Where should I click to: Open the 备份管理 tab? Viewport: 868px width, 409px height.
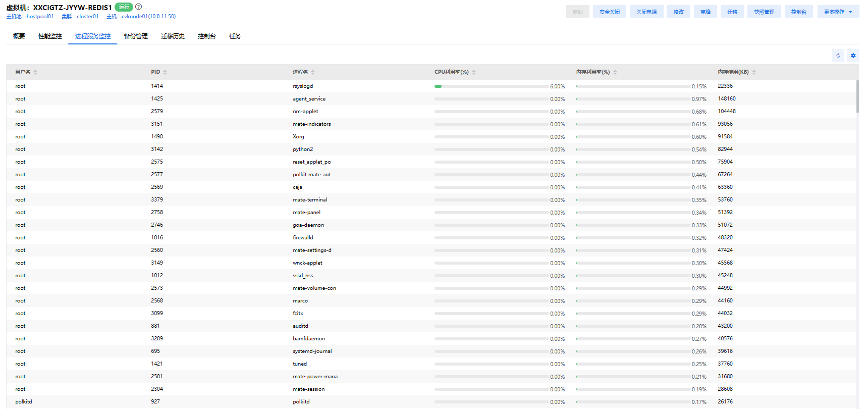pyautogui.click(x=136, y=36)
